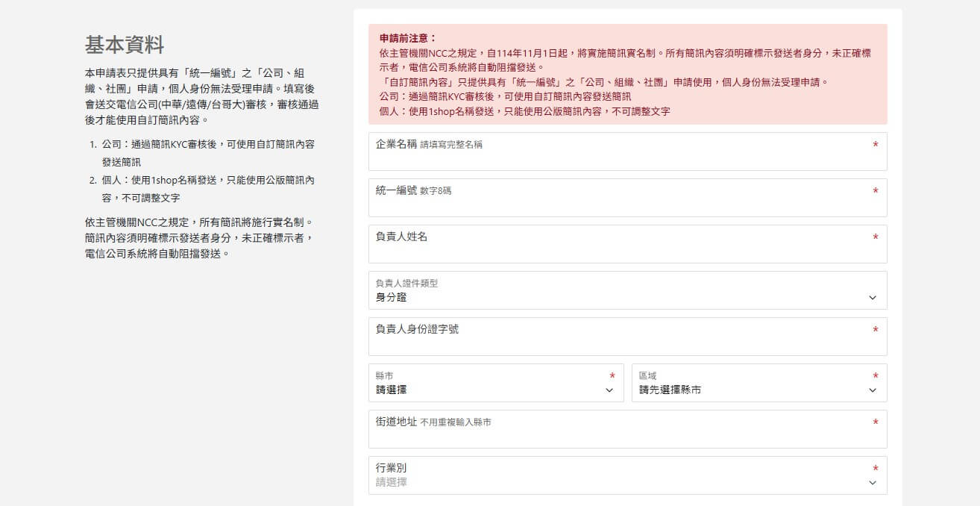Click the 申請前注意 notice title
The image size is (980, 506).
coord(407,38)
